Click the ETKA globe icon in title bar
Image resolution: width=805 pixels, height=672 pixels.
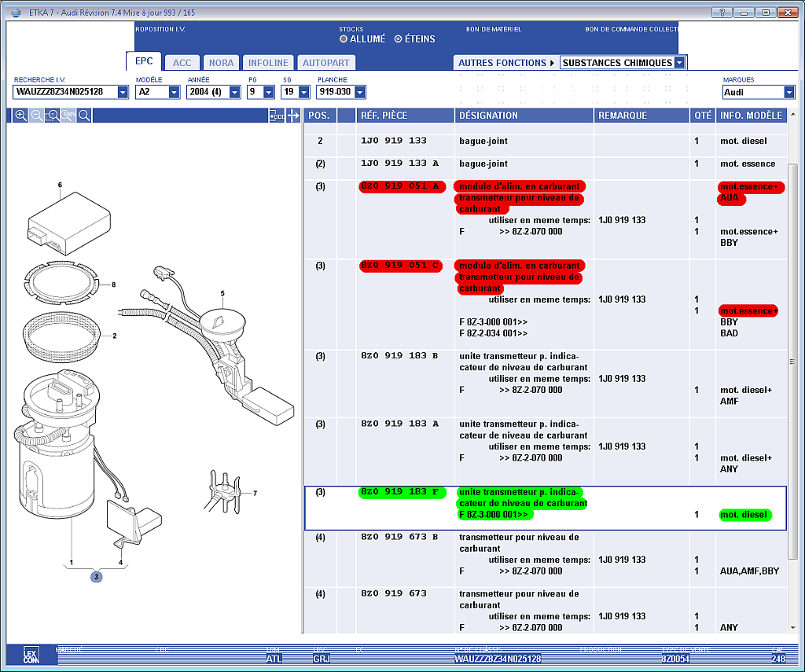pyautogui.click(x=16, y=13)
